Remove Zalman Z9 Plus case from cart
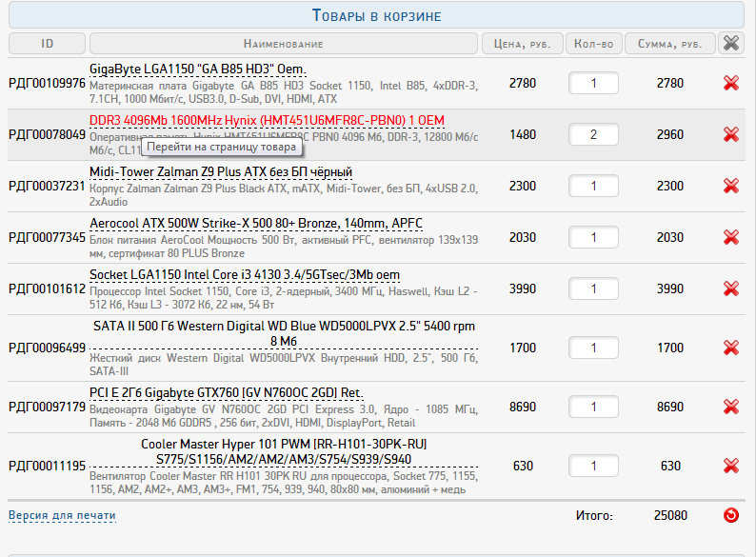Viewport: 756px width, 557px height. (x=731, y=186)
